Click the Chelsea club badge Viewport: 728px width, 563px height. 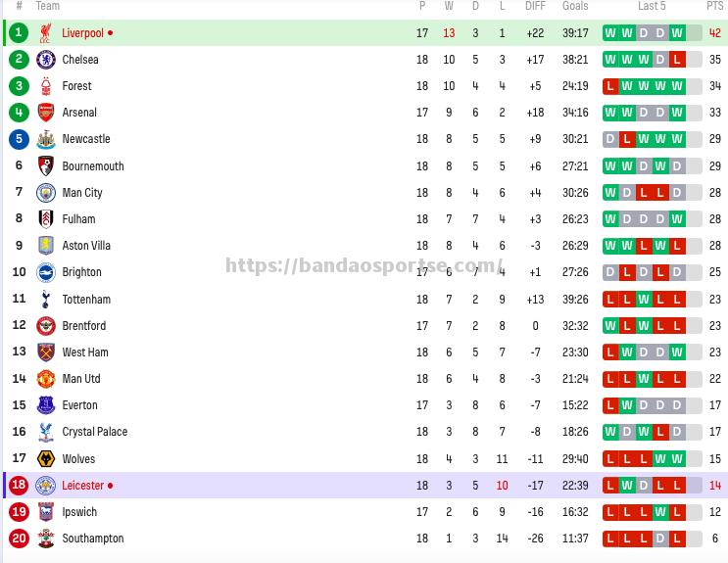(x=45, y=60)
